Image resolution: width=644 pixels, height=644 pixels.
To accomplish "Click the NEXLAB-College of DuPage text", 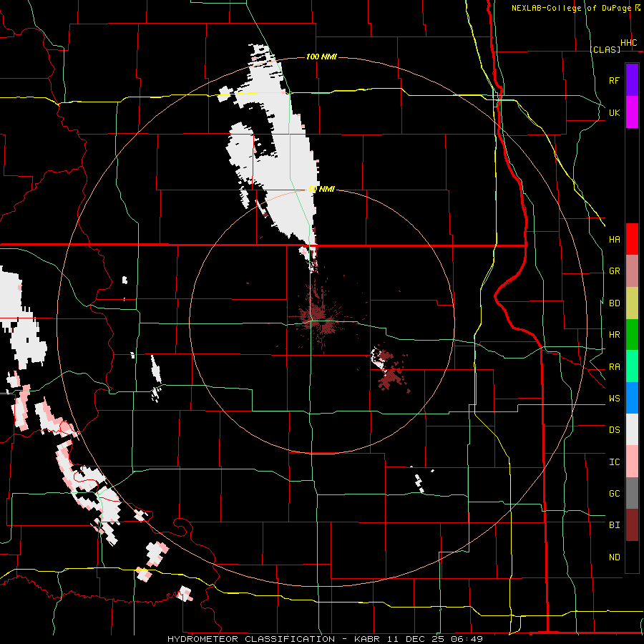I will (x=572, y=8).
